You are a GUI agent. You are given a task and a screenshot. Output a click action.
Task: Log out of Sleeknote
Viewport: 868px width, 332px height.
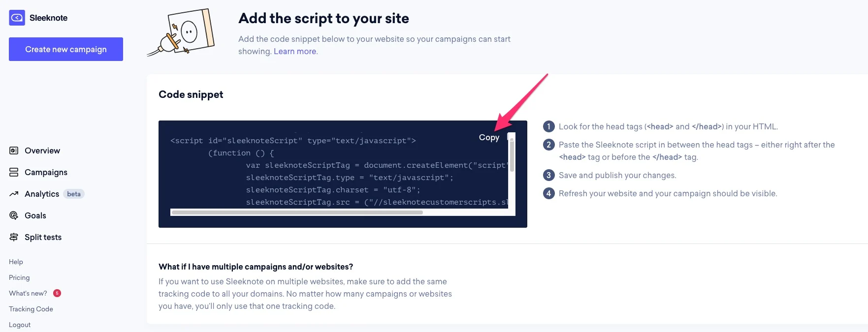pos(20,325)
